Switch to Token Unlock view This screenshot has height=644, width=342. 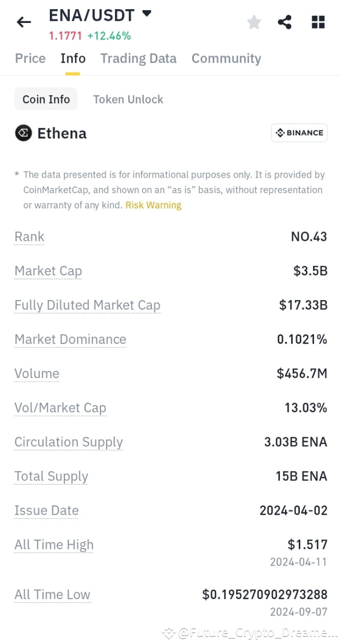coord(128,99)
